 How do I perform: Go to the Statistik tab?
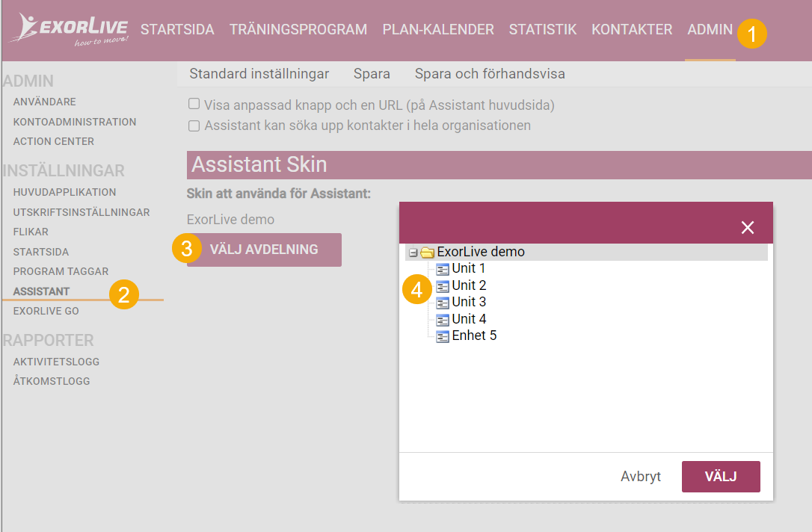coord(542,30)
